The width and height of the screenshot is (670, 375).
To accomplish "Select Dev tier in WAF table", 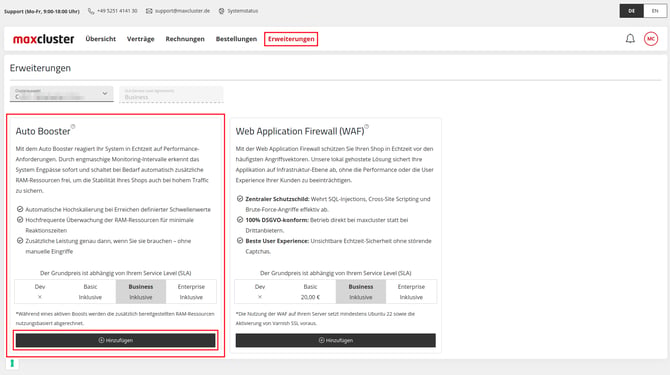I will 260,292.
